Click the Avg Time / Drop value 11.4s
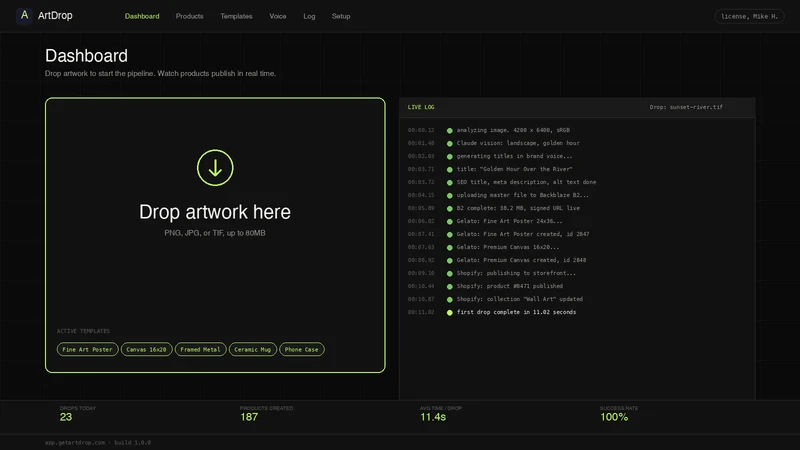800x450 pixels. [433, 417]
